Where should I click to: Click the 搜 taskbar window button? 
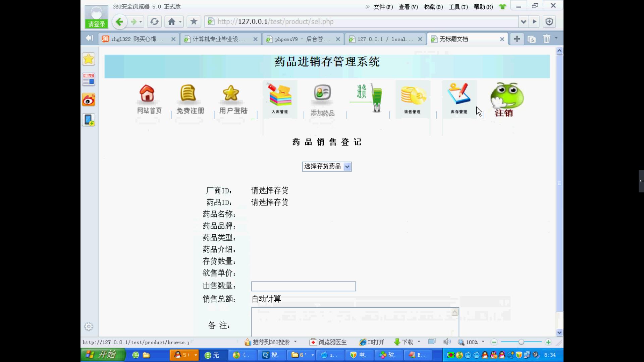pyautogui.click(x=272, y=355)
